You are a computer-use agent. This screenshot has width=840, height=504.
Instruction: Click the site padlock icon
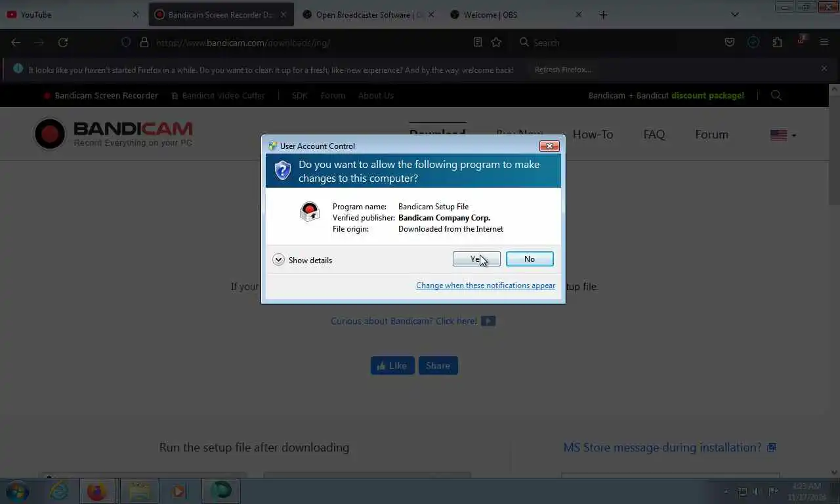(x=144, y=42)
